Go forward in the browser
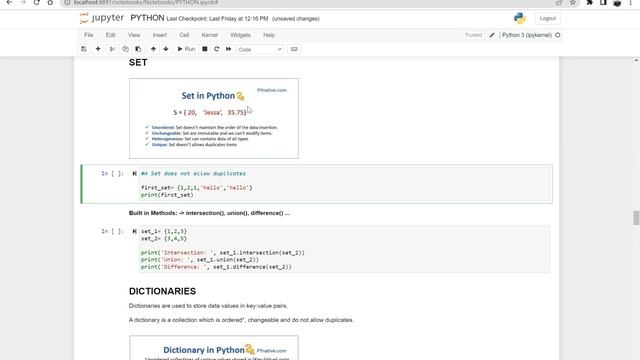This screenshot has height=360, width=640. [x=23, y=2]
